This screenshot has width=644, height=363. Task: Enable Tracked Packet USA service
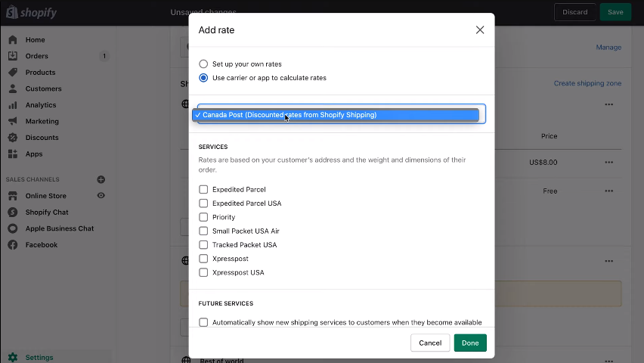[x=203, y=244]
